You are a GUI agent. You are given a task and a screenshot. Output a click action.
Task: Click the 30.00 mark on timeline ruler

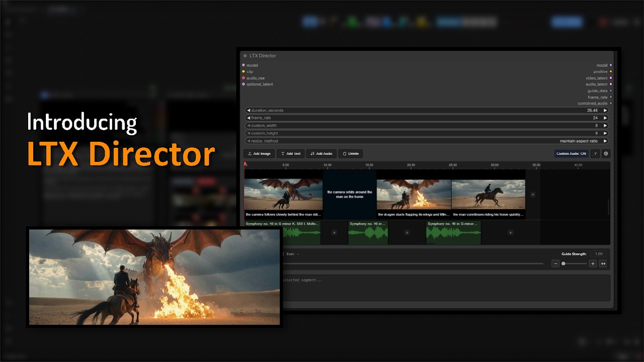coord(495,165)
